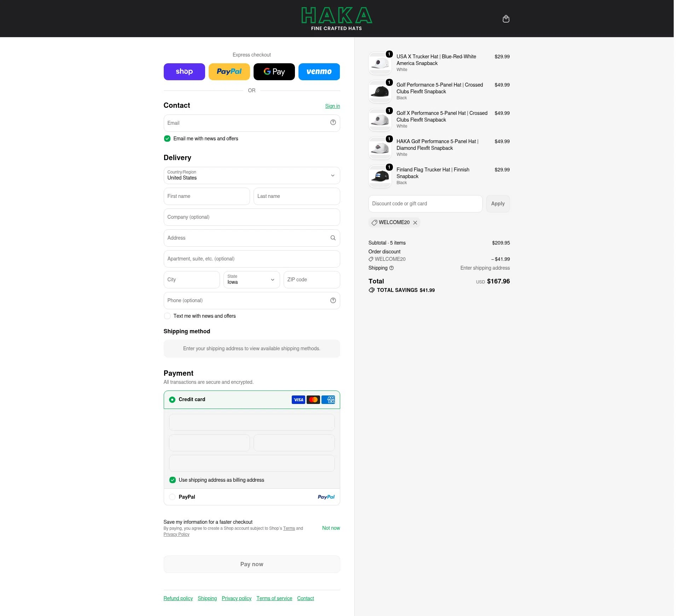Click the black Golf Performance Crossed Clubs thumbnail
Image resolution: width=679 pixels, height=616 pixels.
point(380,92)
